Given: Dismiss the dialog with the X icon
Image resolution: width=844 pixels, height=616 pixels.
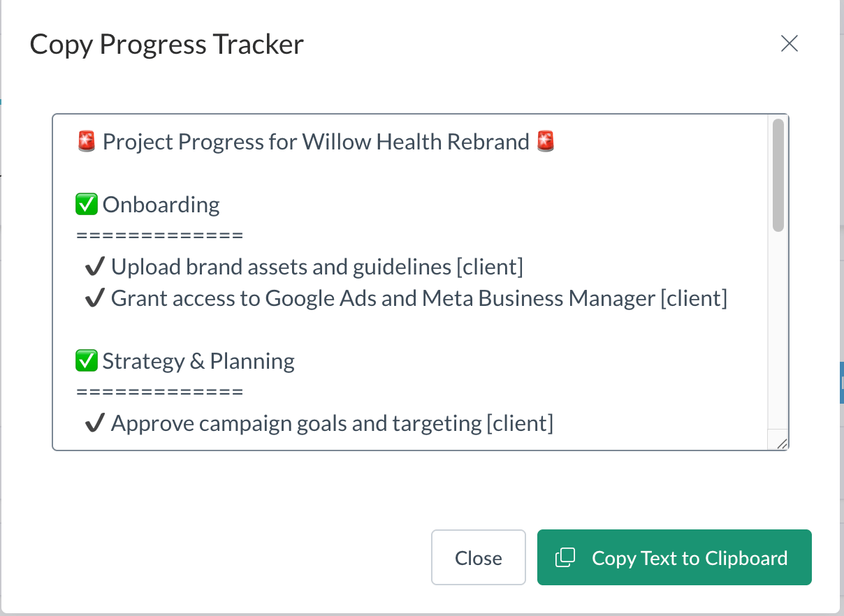Looking at the screenshot, I should click(x=790, y=43).
